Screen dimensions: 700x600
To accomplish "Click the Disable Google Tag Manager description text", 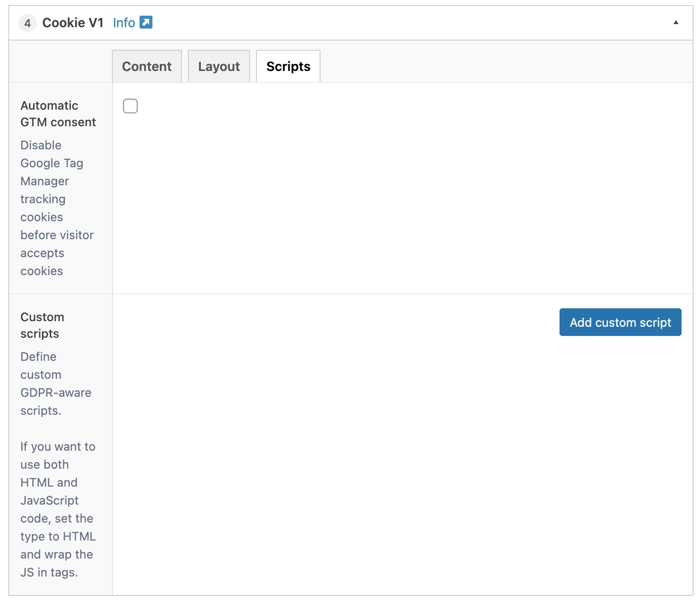I will pos(57,208).
